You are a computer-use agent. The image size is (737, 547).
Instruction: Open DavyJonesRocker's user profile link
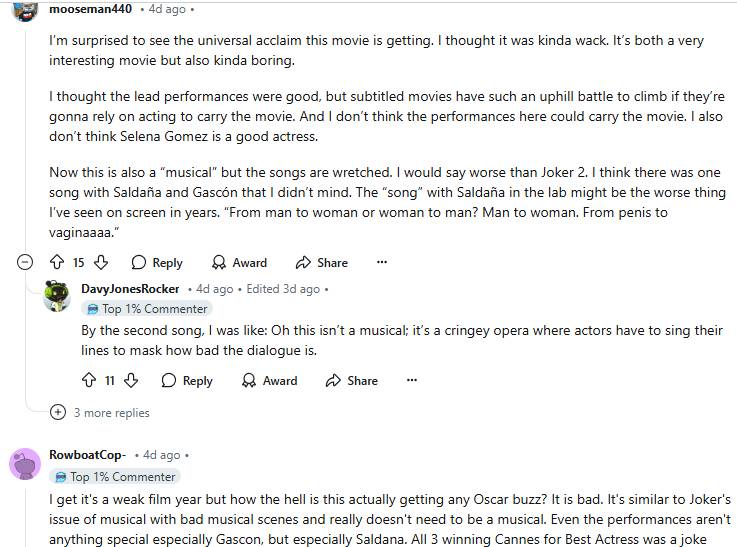click(130, 289)
